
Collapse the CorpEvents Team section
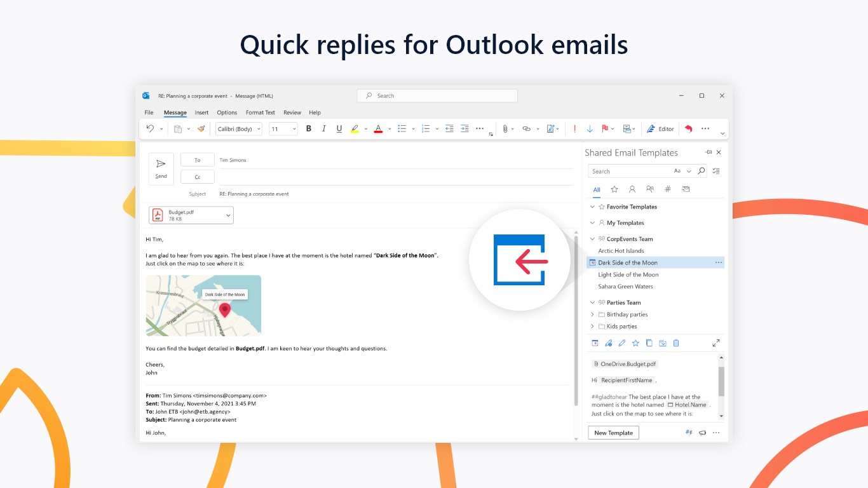click(593, 239)
